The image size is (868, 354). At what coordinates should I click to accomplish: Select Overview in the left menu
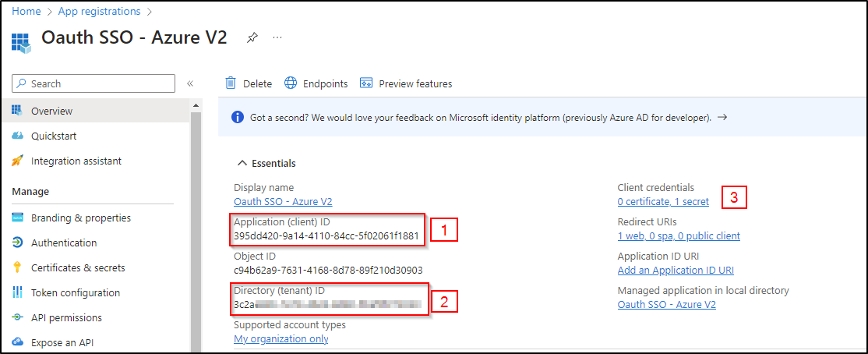click(x=51, y=112)
